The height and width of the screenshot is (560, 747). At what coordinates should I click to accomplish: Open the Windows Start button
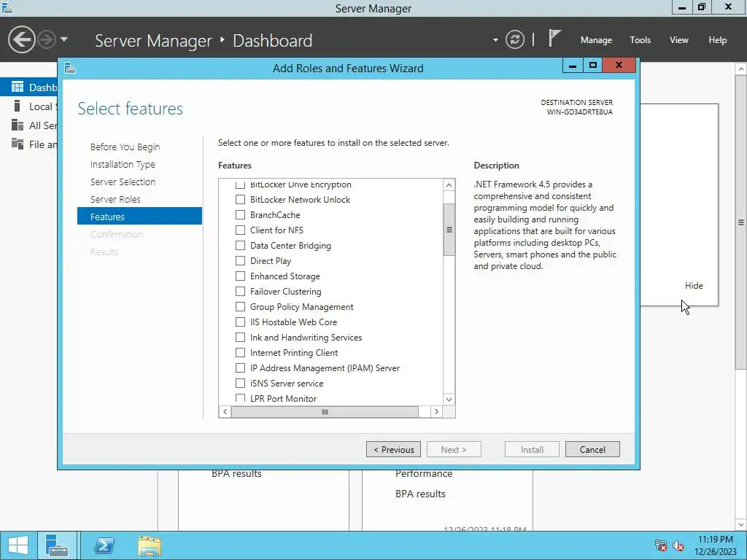pos(18,545)
